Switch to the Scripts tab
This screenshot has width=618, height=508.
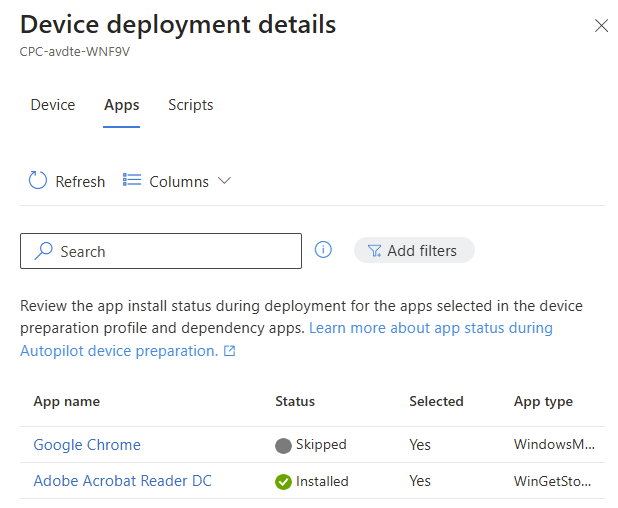tap(190, 105)
